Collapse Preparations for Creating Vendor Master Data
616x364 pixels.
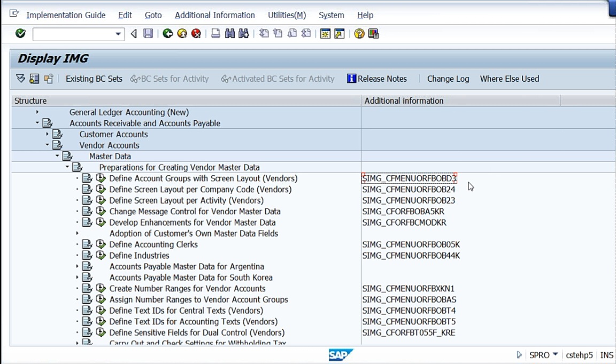67,167
